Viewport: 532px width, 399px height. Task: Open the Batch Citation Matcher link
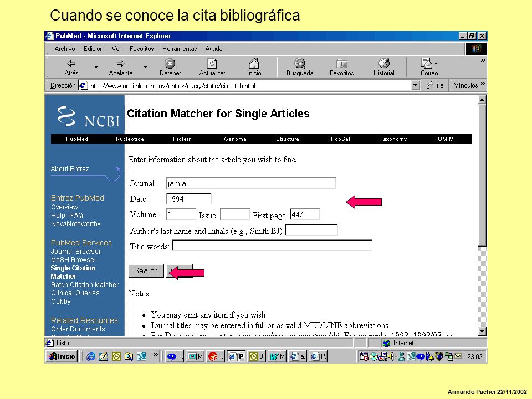(x=85, y=285)
